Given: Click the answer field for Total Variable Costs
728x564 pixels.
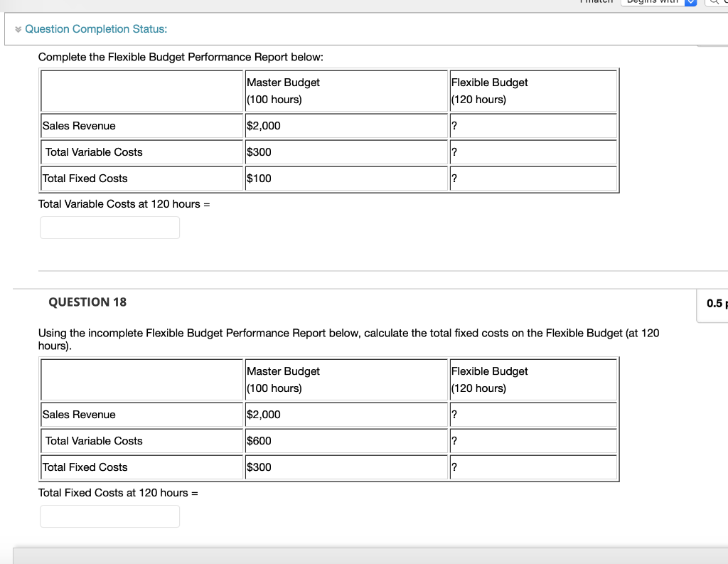Looking at the screenshot, I should [x=109, y=227].
